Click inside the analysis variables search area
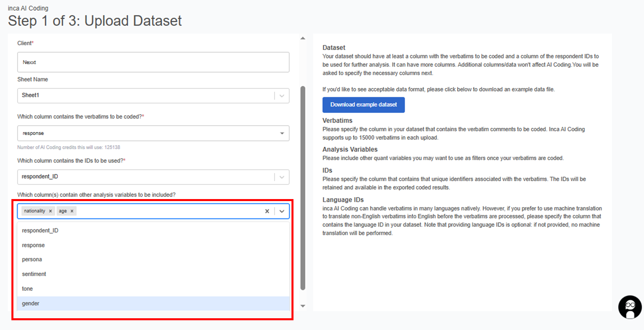 [168, 211]
